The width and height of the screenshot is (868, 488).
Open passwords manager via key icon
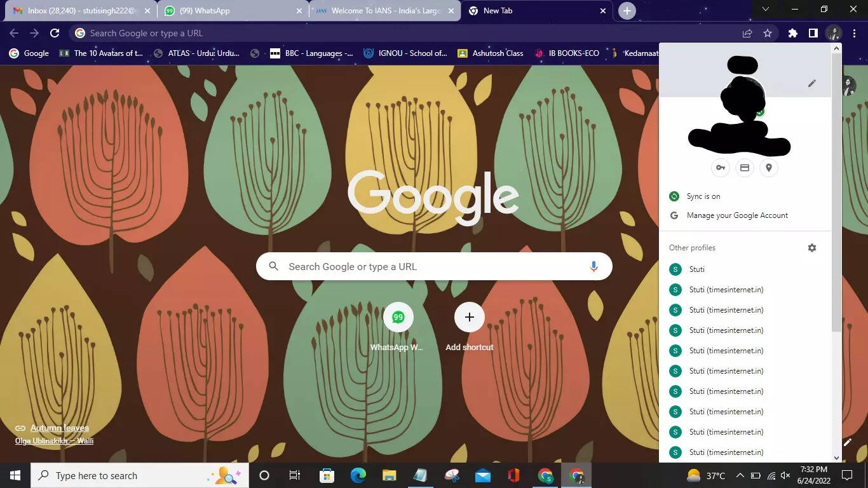click(720, 167)
